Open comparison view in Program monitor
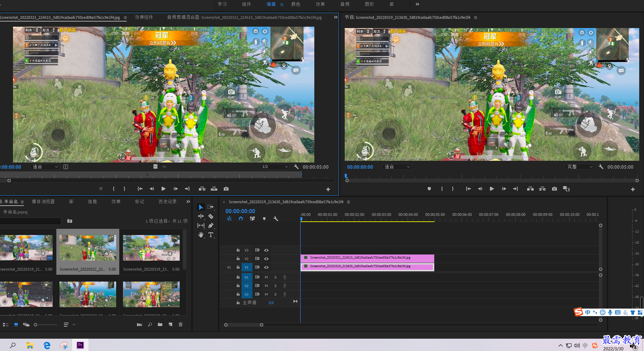 click(566, 189)
